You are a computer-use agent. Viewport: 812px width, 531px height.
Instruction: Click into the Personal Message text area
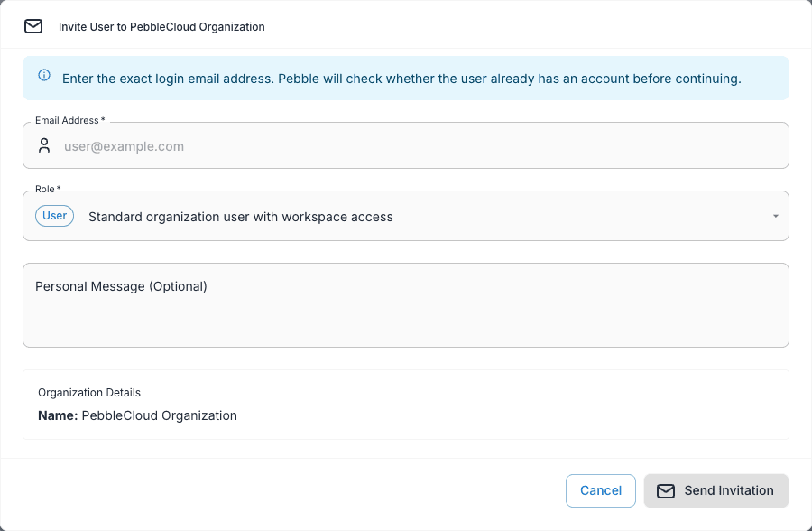click(x=405, y=305)
